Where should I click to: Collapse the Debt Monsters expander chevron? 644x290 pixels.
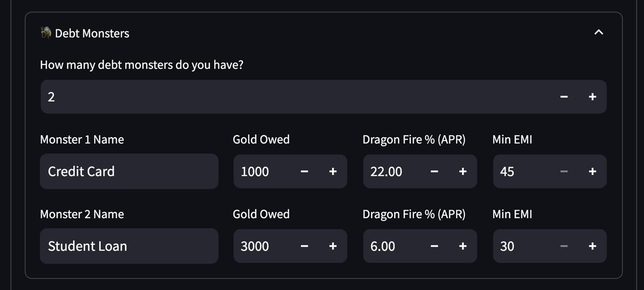coord(598,33)
